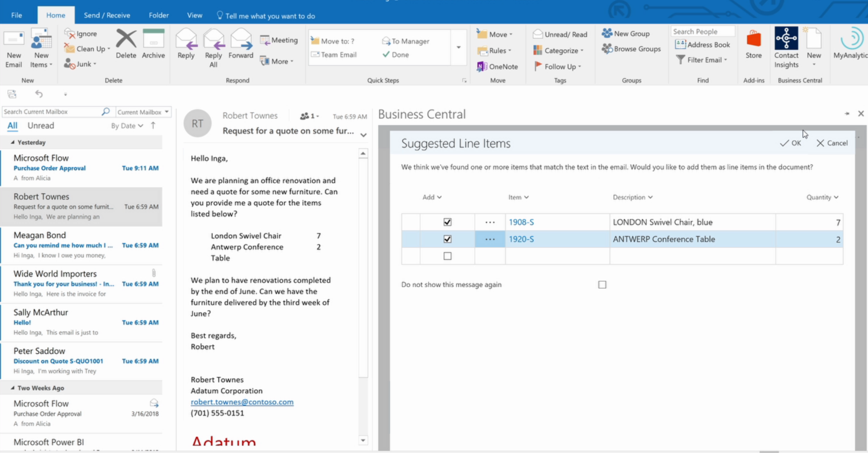Reverse the sort order arrow

[x=153, y=125]
